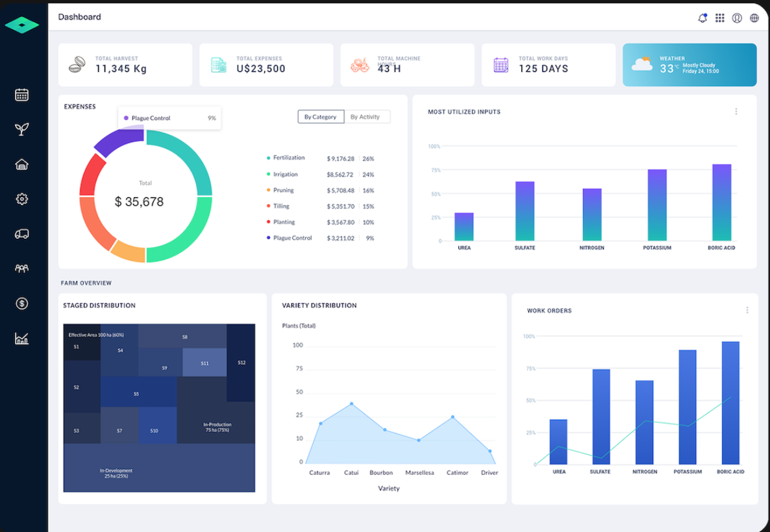The width and height of the screenshot is (770, 532).
Task: Select the plant sprout sidebar icon
Action: pos(21,129)
